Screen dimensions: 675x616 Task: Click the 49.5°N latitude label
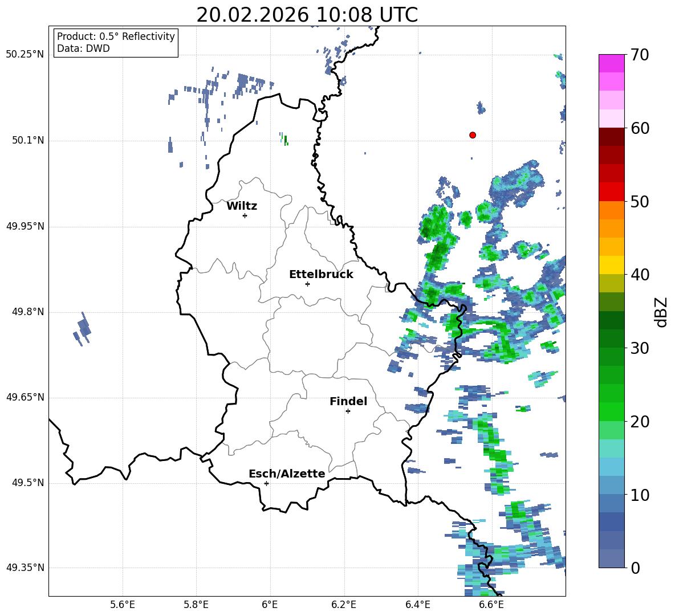(x=28, y=483)
